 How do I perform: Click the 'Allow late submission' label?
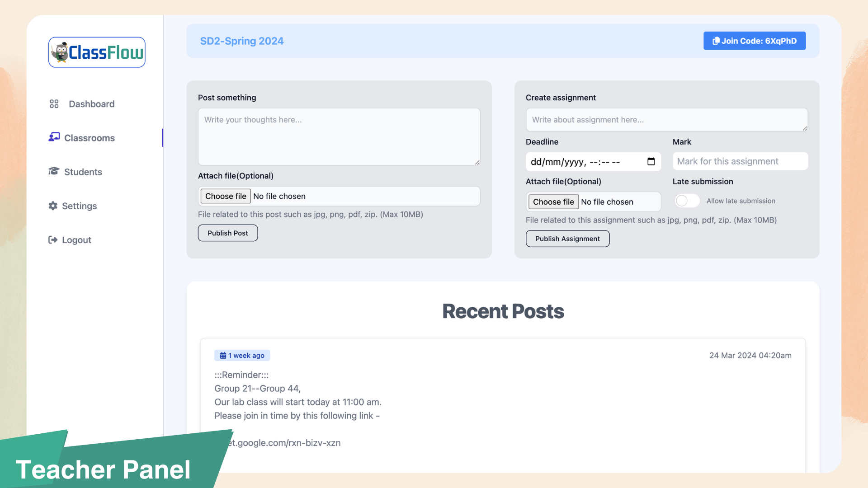click(x=741, y=201)
